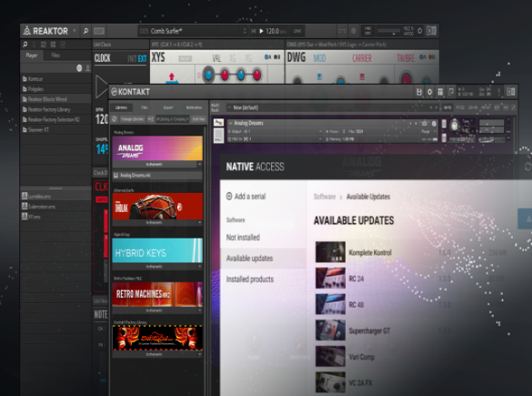Switch to Reaktor Files tab
Screen dimensions: 532x396
tap(55, 56)
